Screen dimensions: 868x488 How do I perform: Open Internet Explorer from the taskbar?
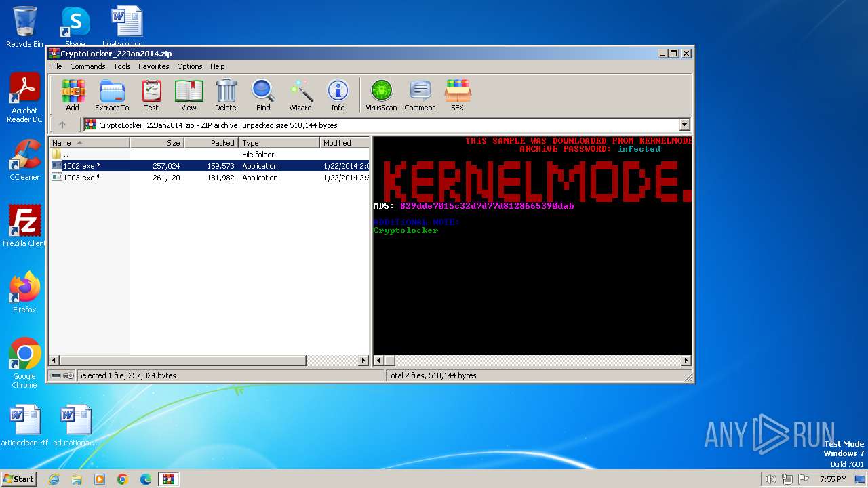point(54,479)
